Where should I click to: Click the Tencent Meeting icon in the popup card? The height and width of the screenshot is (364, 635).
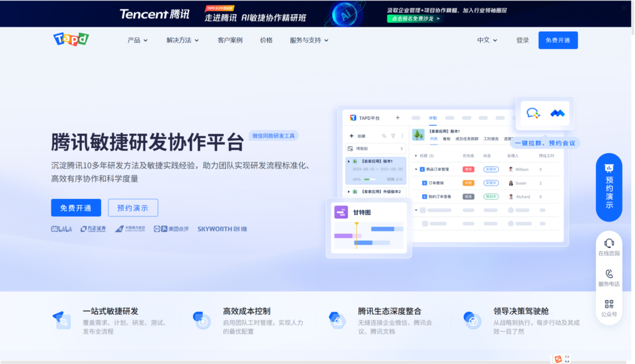point(557,114)
